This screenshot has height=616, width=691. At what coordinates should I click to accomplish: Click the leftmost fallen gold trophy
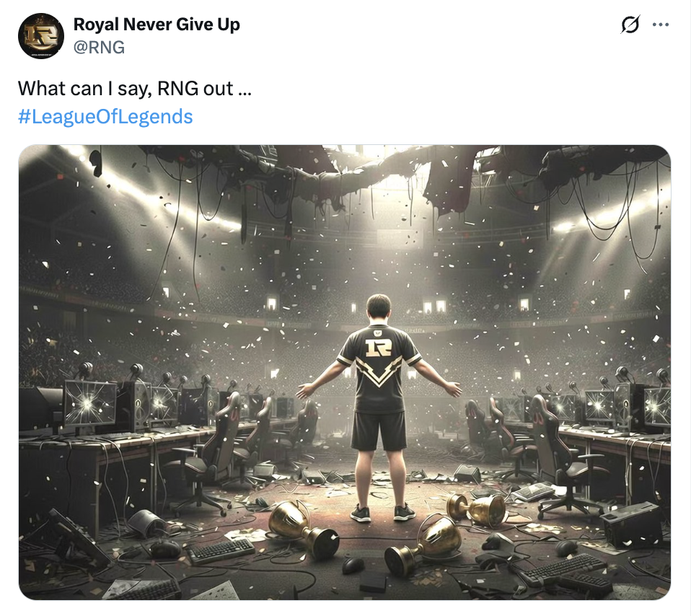pyautogui.click(x=302, y=527)
